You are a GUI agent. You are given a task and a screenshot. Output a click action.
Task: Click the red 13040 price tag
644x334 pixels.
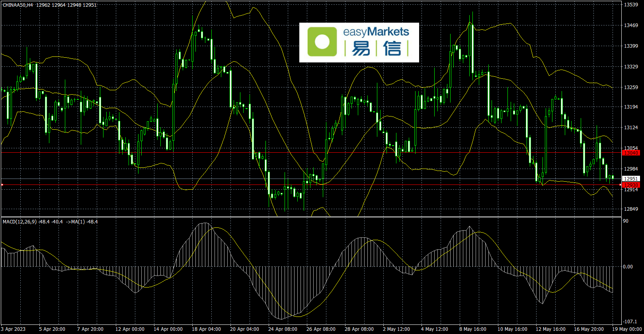[x=631, y=153]
